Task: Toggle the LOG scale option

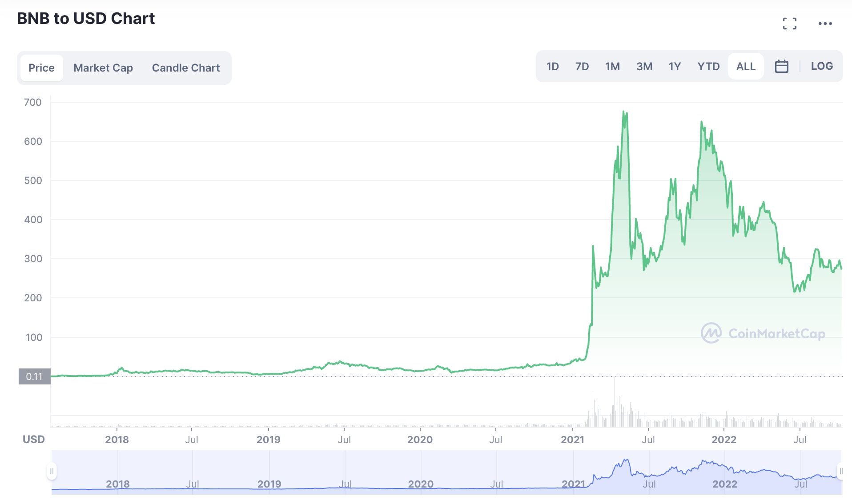Action: pos(822,66)
